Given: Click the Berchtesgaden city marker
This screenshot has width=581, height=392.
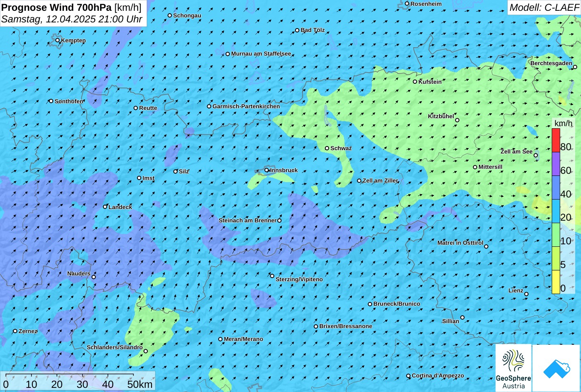Looking at the screenshot, I should coord(575,67).
